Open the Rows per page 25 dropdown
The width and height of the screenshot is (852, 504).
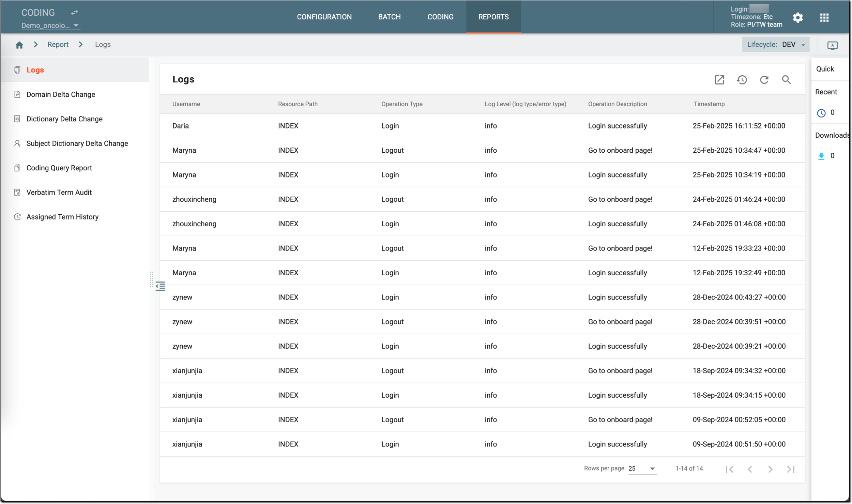click(x=642, y=469)
